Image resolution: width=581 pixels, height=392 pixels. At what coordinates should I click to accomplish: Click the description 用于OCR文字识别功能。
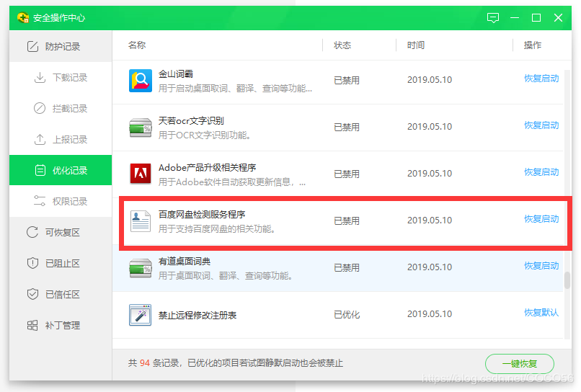tap(205, 135)
